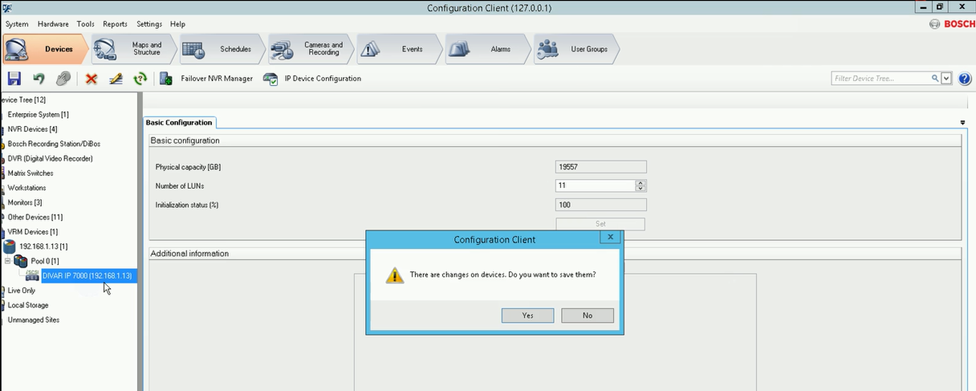976x391 pixels.
Task: Click the rename pencil toolbar icon
Action: point(116,78)
